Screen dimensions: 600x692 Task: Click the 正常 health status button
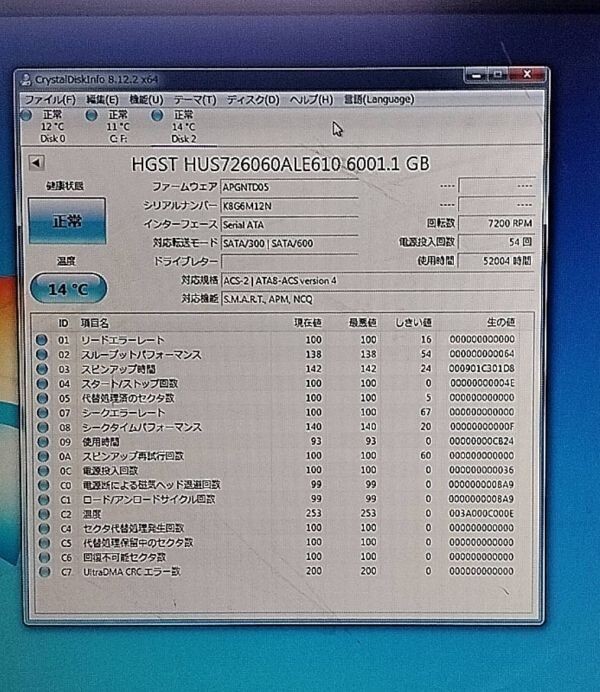coord(67,221)
